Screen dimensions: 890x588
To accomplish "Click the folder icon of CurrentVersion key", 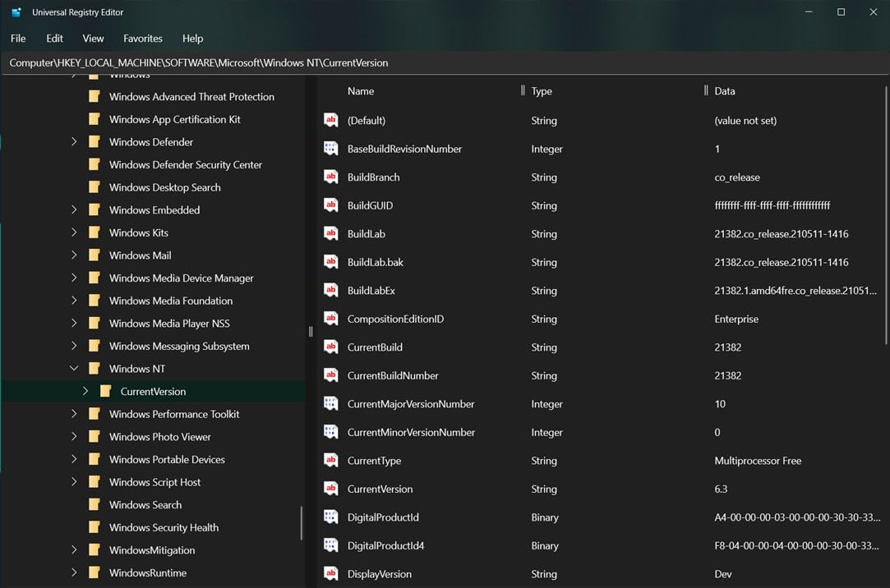I will coord(106,391).
